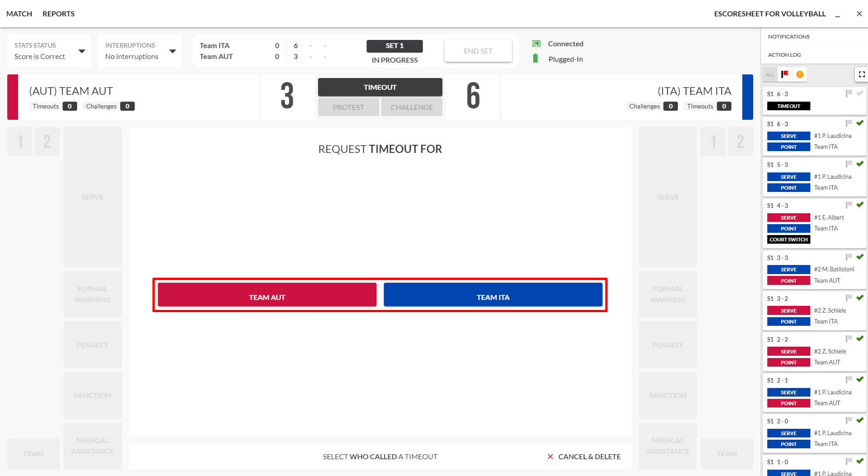Open the MATCH menu
868x476 pixels.
tap(19, 14)
